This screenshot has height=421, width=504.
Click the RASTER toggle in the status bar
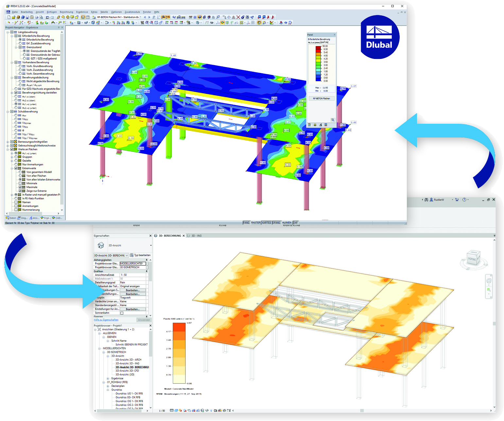pos(256,223)
